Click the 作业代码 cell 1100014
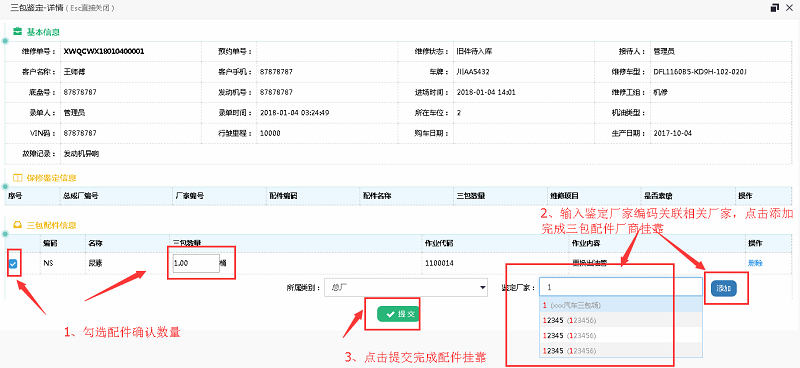The height and width of the screenshot is (368, 800). tap(439, 263)
